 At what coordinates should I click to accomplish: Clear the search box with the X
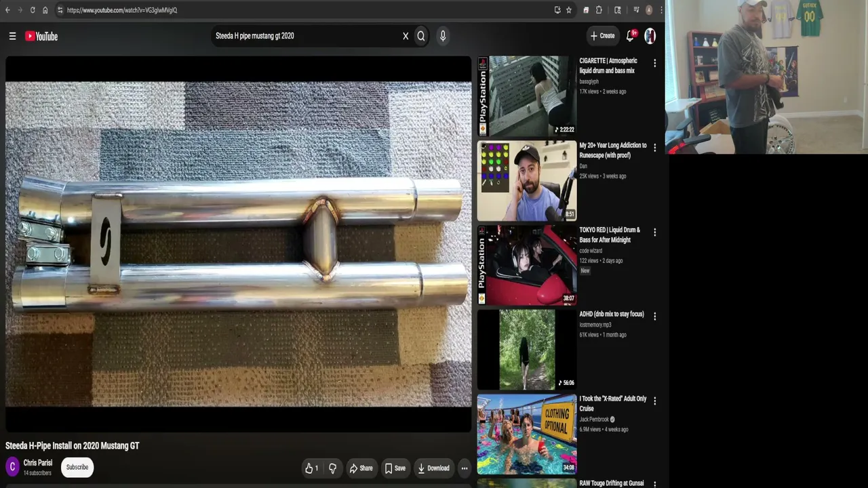click(x=406, y=36)
